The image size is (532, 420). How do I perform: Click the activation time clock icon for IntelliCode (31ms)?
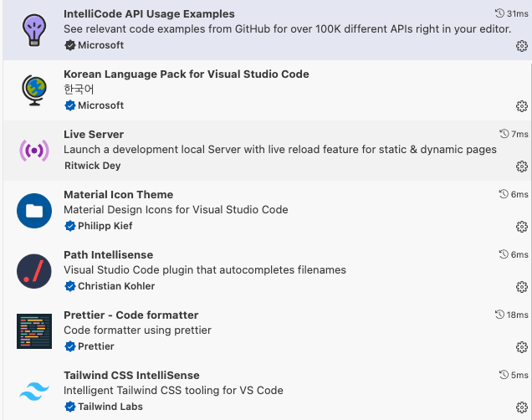click(x=499, y=13)
